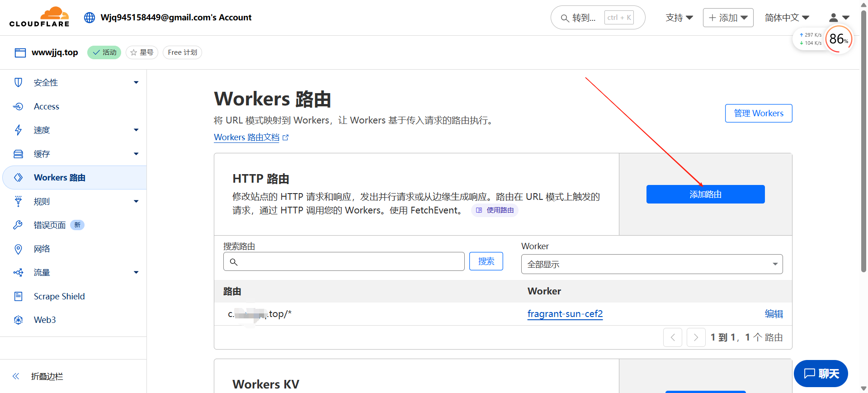The width and height of the screenshot is (868, 393).
Task: Expand the 流量 menu arrow
Action: 136,273
